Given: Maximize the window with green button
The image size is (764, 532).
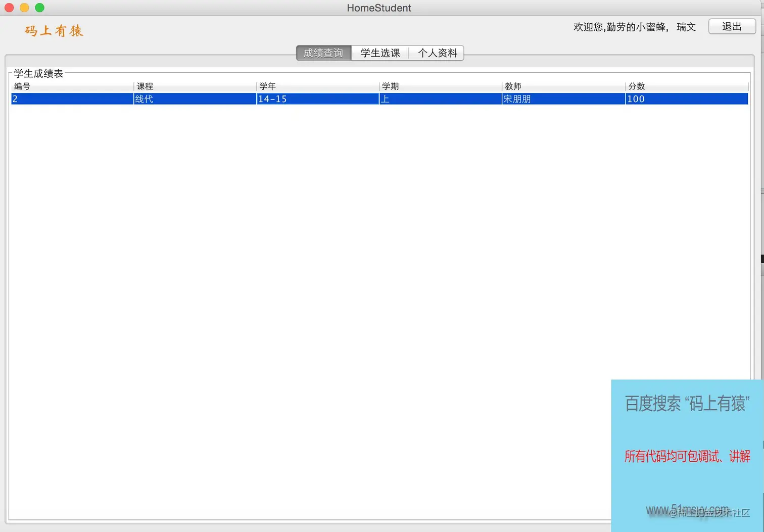Looking at the screenshot, I should coord(39,8).
